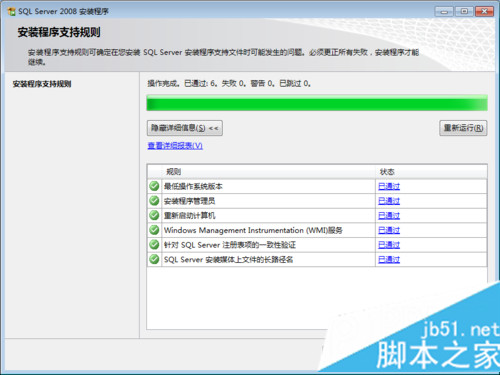Image resolution: width=500 pixels, height=375 pixels.
Task: Click green check icon for 安装程序管理员 rule
Action: coord(154,201)
